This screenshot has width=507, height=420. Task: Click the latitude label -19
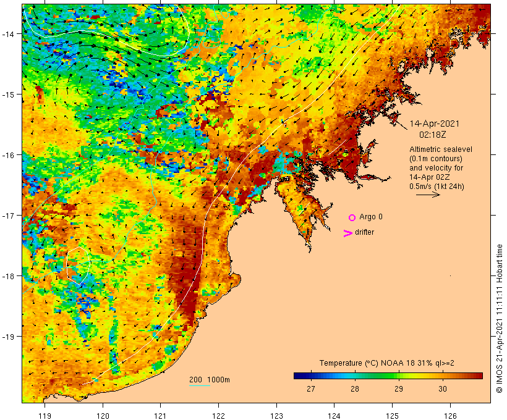pos(8,337)
